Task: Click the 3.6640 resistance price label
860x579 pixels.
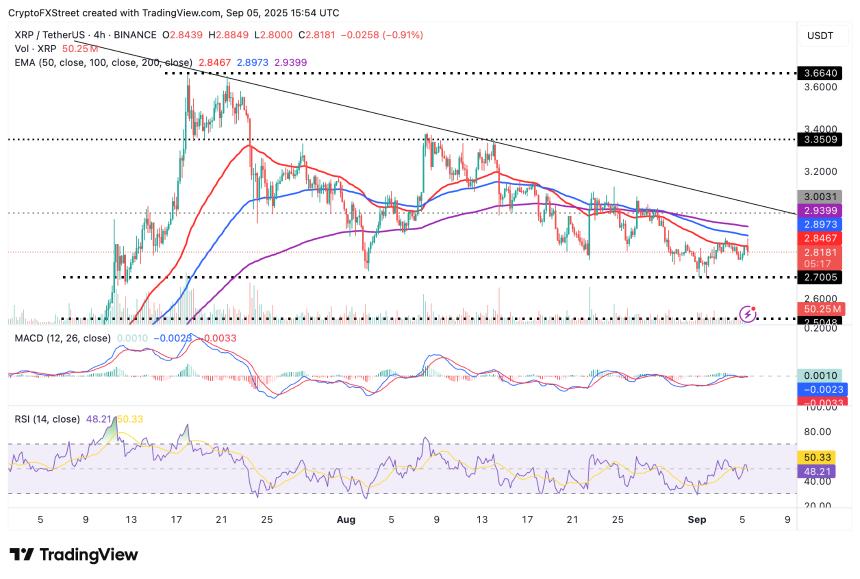Action: coord(822,73)
